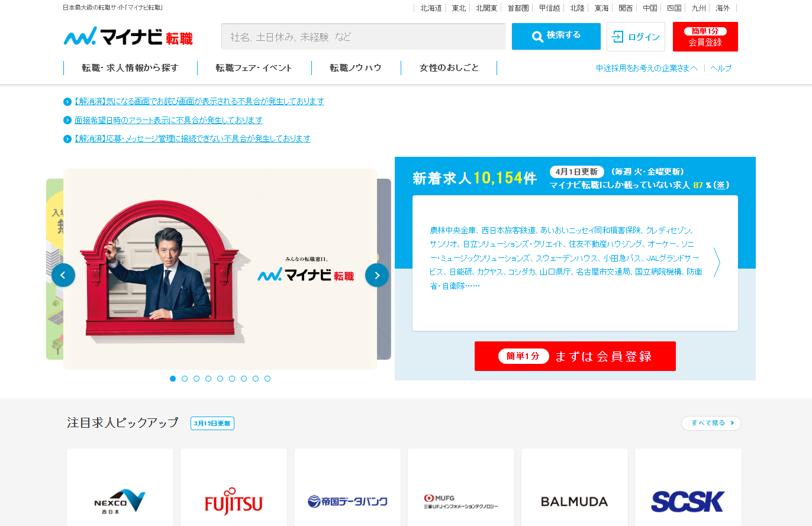
Task: Click the 検索する search button
Action: pyautogui.click(x=556, y=37)
